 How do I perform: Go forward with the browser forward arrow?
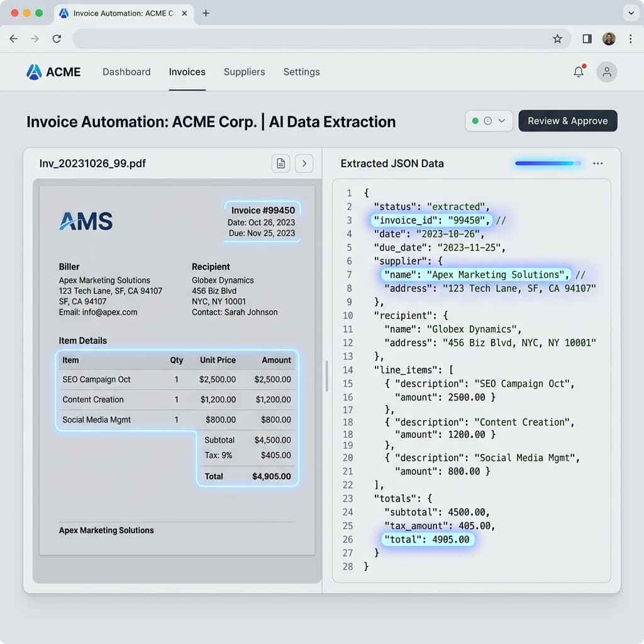click(35, 38)
